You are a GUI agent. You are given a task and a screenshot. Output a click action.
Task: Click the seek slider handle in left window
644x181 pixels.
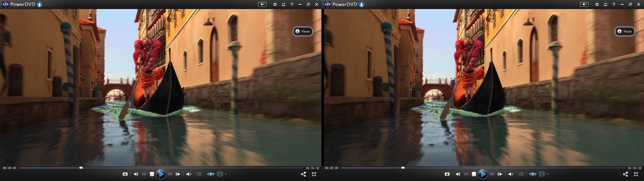tap(81, 168)
